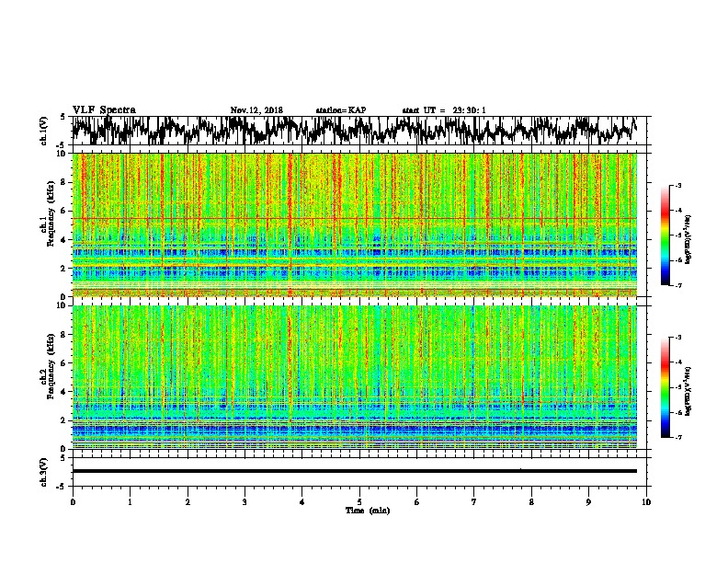Click the ch.1 voltage waveform trace

pos(354,131)
